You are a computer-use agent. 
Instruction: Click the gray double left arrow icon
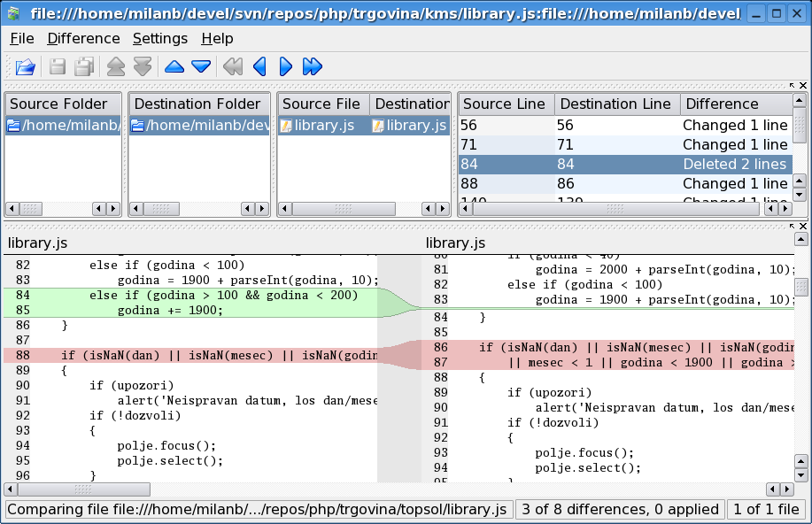[x=232, y=66]
